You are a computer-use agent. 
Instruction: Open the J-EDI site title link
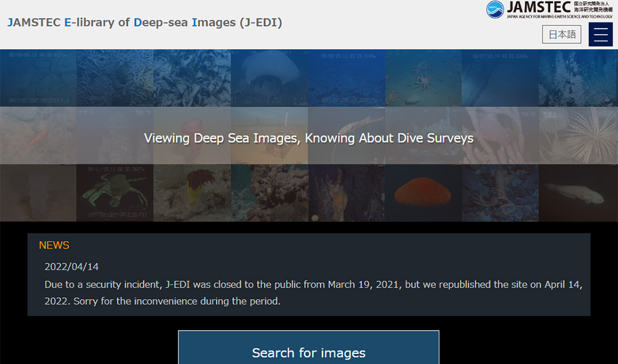tap(145, 22)
